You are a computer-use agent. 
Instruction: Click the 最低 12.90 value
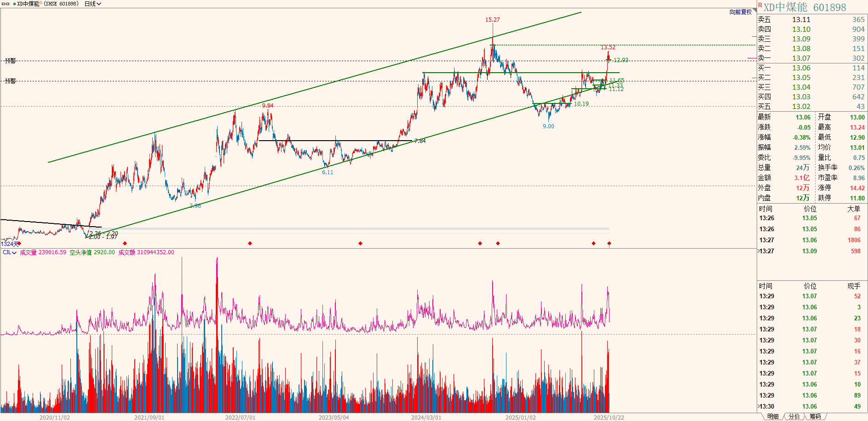pyautogui.click(x=857, y=137)
